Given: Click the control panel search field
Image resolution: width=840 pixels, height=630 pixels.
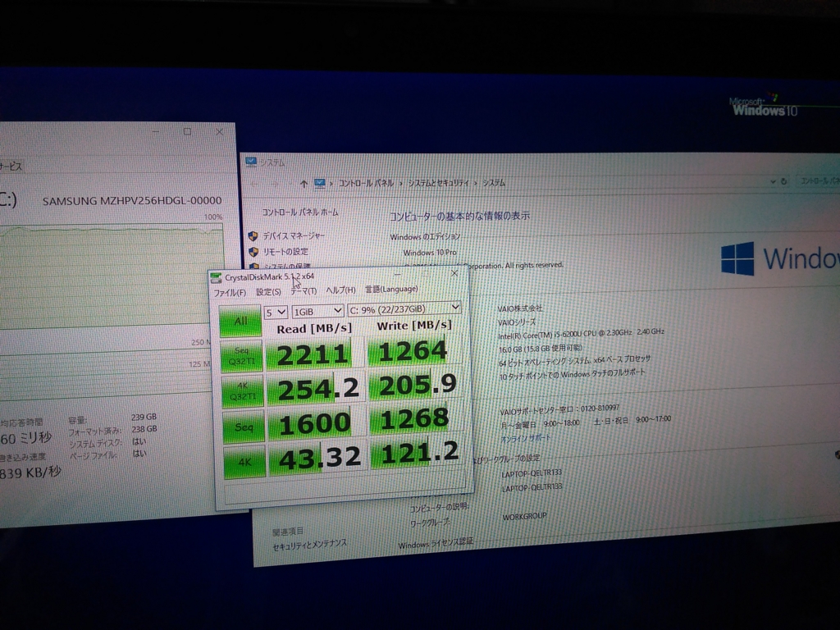Looking at the screenshot, I should coord(818,181).
